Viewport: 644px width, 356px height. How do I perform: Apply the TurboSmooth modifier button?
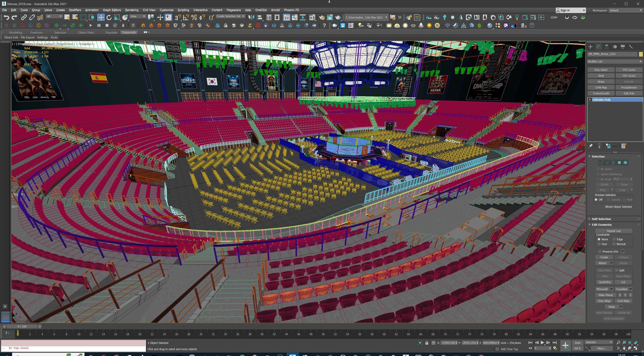coord(601,93)
